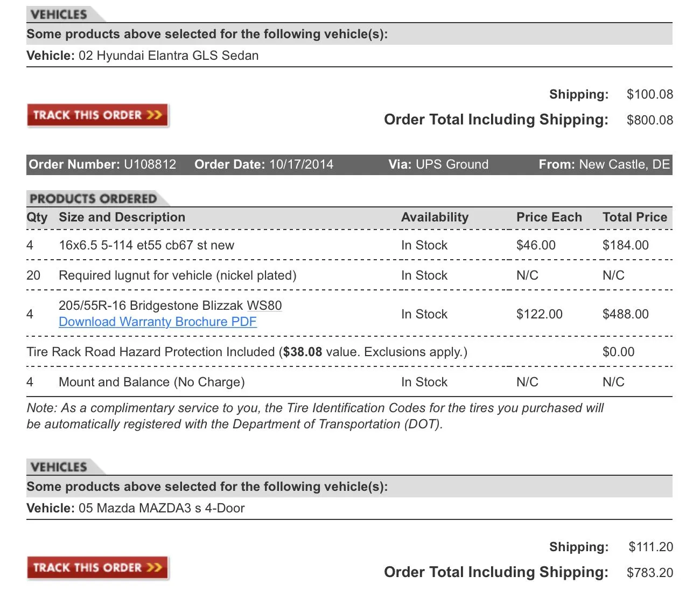Click the upper Track This Order button

[98, 115]
